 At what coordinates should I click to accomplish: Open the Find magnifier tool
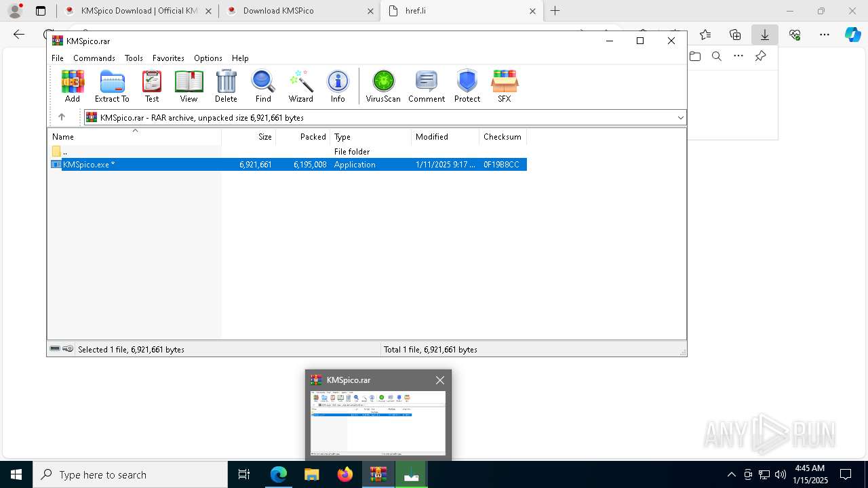[263, 86]
